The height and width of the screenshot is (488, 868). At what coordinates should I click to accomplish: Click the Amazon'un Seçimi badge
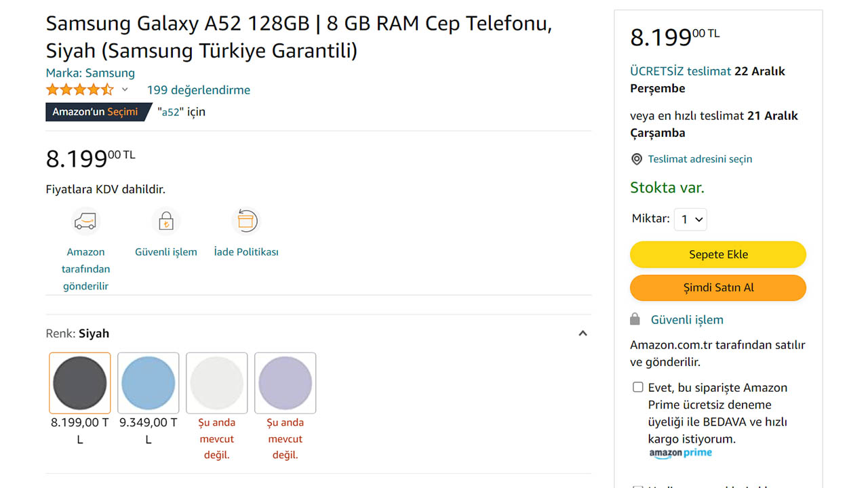(96, 112)
